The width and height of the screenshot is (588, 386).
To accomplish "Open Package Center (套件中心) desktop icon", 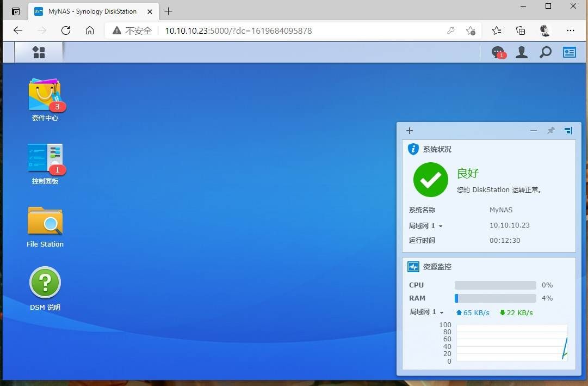I will [x=45, y=100].
